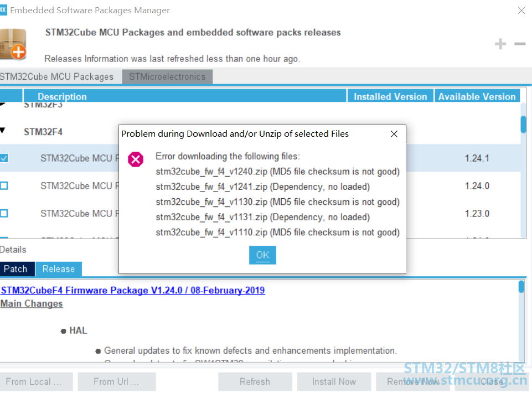Click the OK button in error dialog
532x393 pixels.
click(262, 255)
